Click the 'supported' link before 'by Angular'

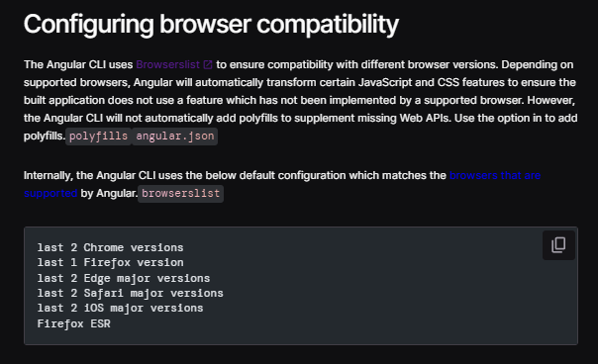tap(50, 193)
